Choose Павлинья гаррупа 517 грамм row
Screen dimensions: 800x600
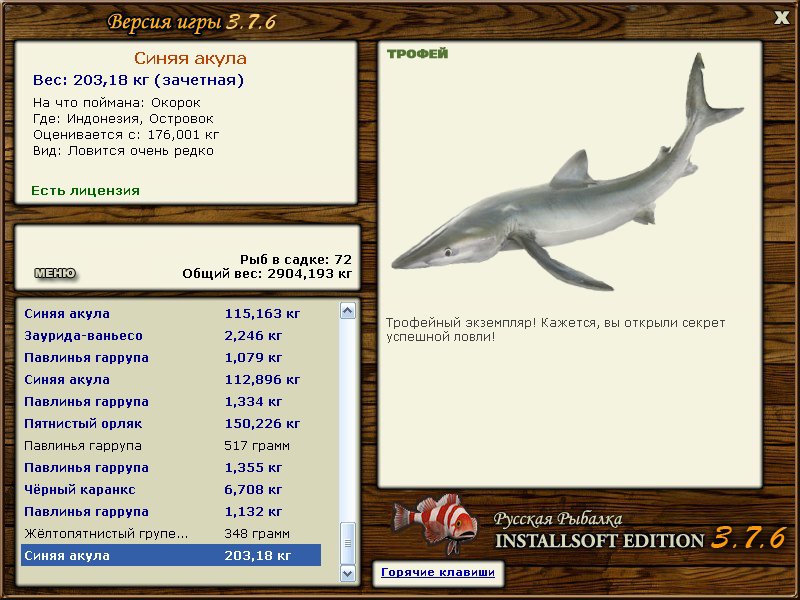pyautogui.click(x=170, y=446)
